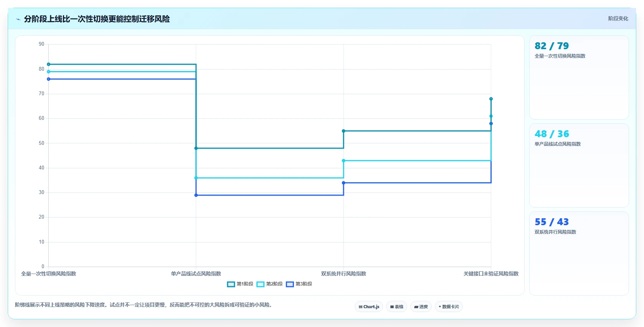Click the 第2阶段 data point at value 79
The image size is (644, 327).
click(48, 71)
